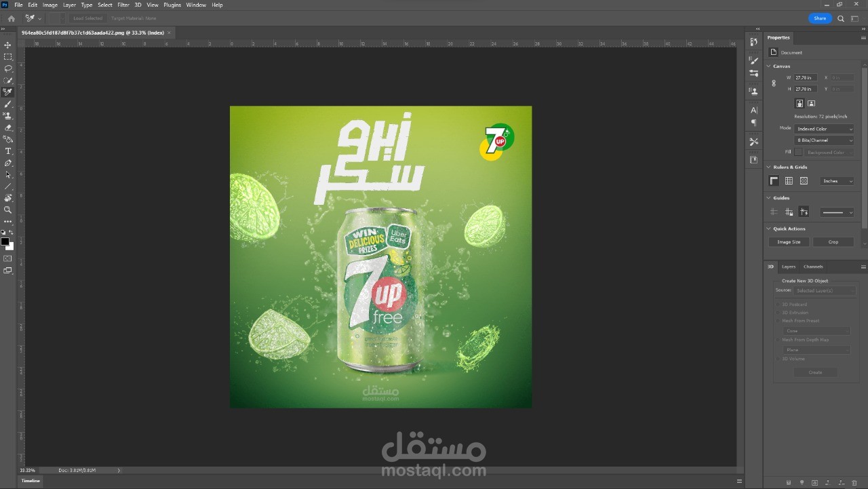Open the Mode dropdown showing Indexed Color

pyautogui.click(x=824, y=129)
